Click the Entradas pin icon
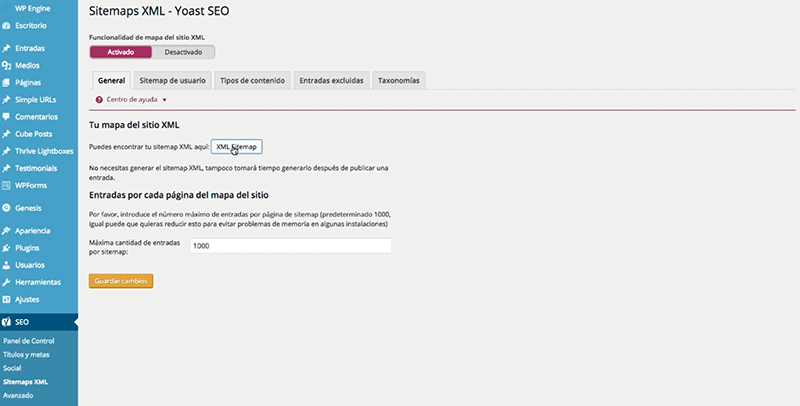The height and width of the screenshot is (406, 800). (x=6, y=48)
